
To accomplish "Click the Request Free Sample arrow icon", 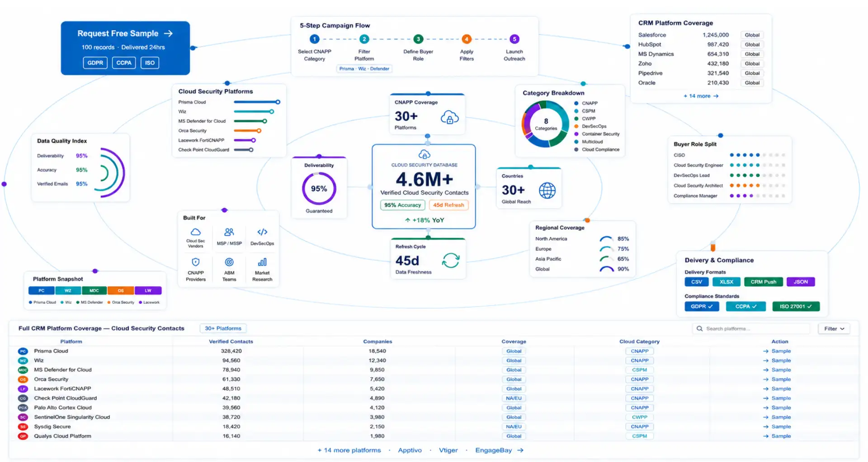I will click(x=168, y=33).
